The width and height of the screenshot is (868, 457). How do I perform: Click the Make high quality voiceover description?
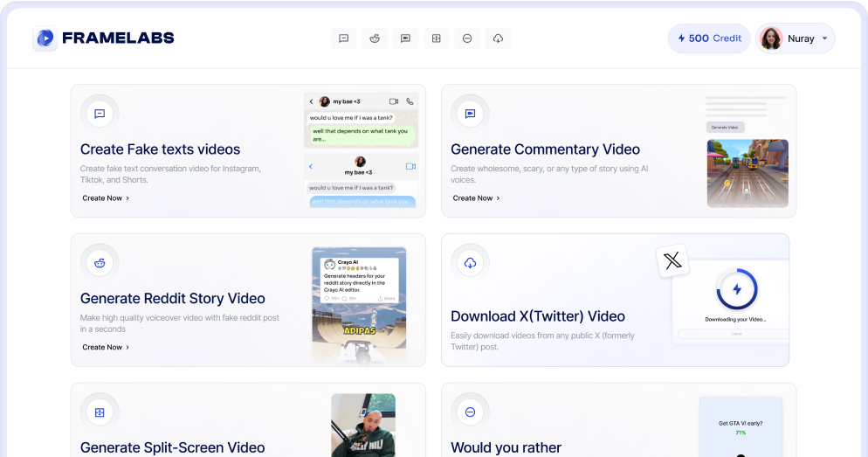coord(179,323)
